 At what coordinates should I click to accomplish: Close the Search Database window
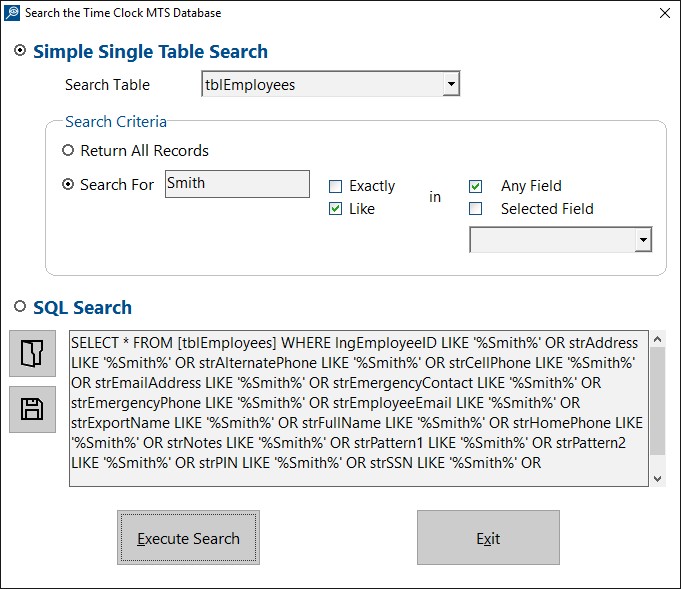pyautogui.click(x=664, y=13)
